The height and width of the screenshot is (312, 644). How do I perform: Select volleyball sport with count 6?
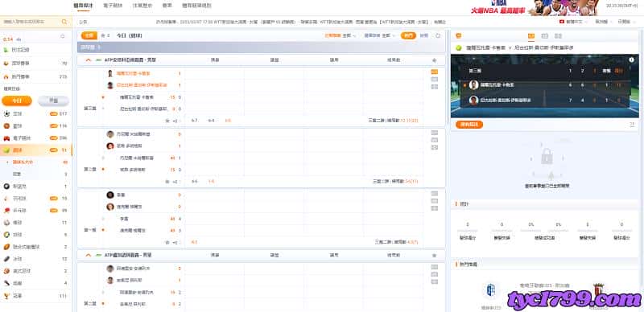pos(35,235)
